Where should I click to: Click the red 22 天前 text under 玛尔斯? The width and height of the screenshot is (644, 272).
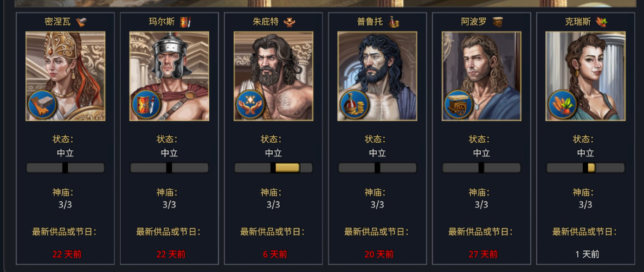pos(169,254)
